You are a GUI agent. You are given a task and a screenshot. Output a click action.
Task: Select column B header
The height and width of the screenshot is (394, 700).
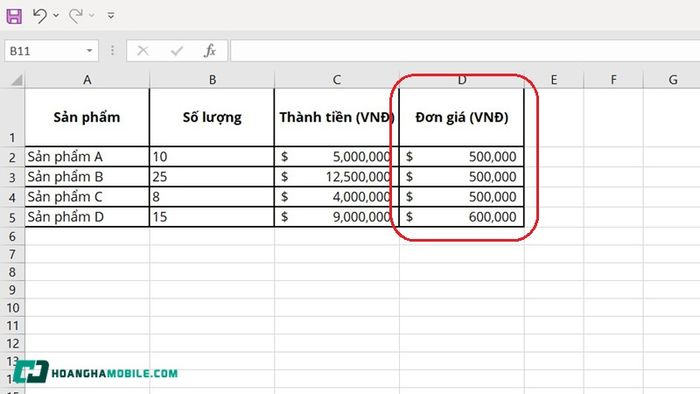pos(212,80)
